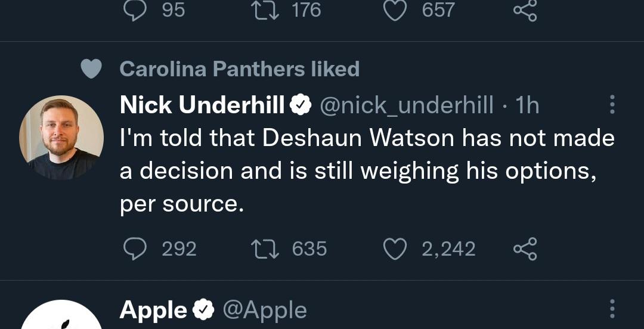The height and width of the screenshot is (329, 644).
Task: Visit the @nick_underhill handle
Action: [x=407, y=105]
